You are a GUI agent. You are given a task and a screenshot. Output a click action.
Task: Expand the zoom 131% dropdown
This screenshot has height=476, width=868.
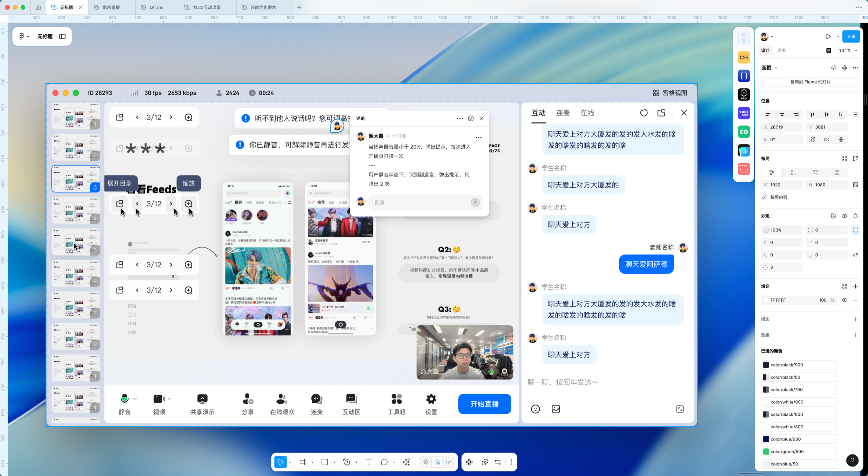pos(856,50)
